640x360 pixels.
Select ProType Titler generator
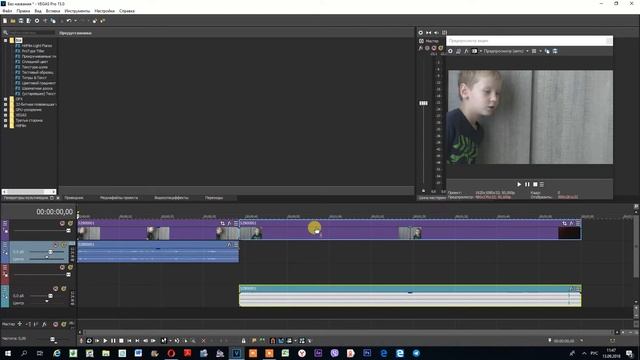[33, 51]
